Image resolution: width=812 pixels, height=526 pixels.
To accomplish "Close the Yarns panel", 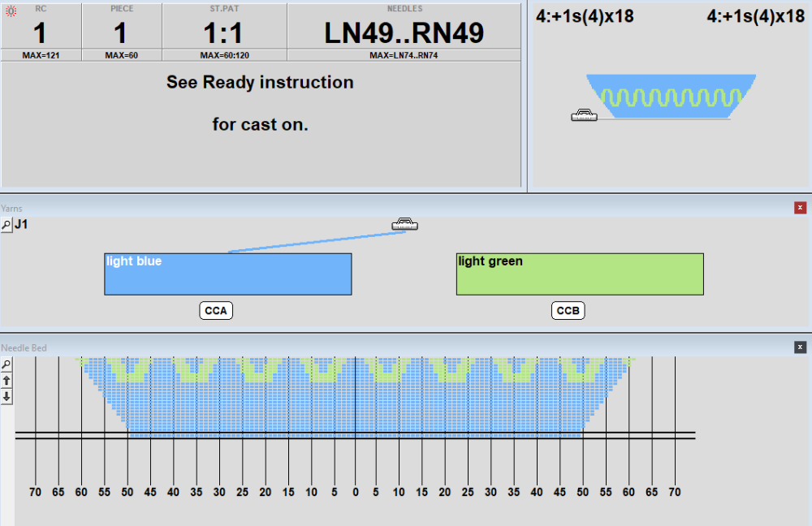I will (800, 208).
